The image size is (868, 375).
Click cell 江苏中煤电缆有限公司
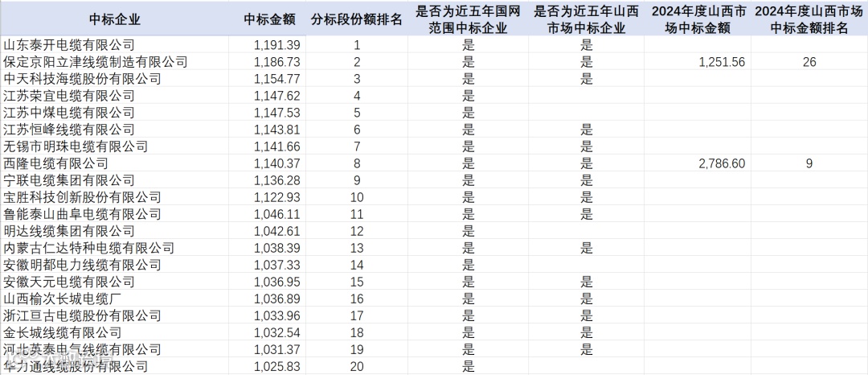[115, 113]
